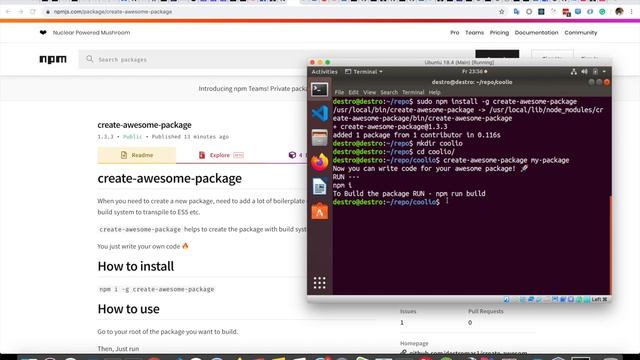Open the terminal Search menu
Screen dimensions: 640x360
[x=389, y=92]
